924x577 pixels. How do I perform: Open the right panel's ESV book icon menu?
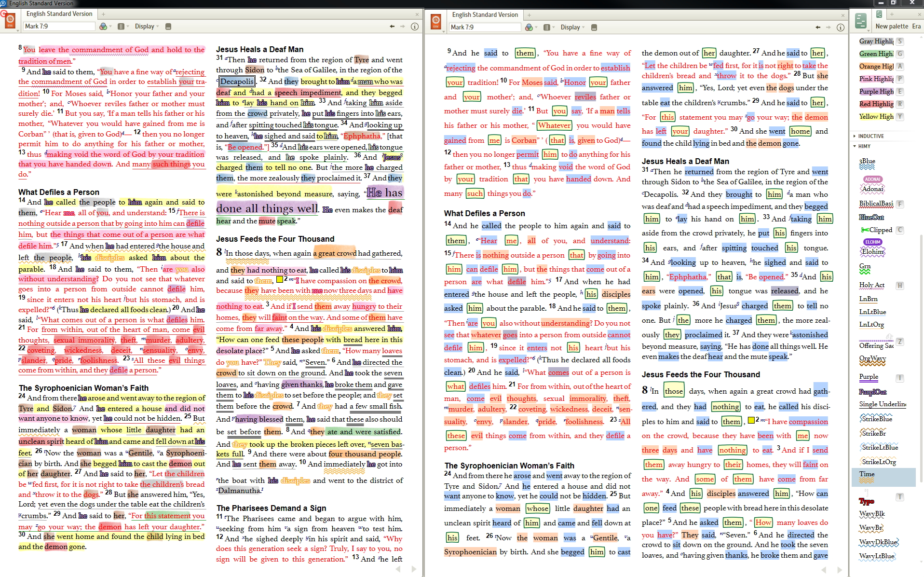[x=436, y=23]
